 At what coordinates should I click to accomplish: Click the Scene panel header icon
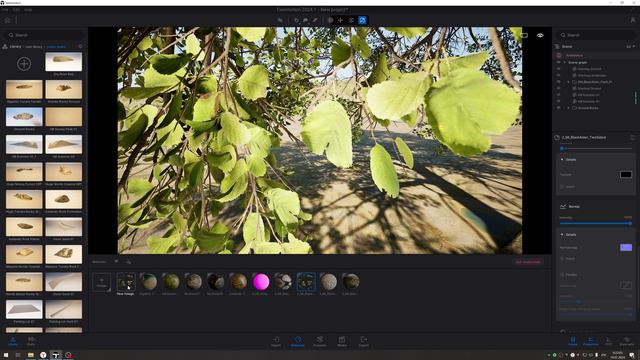(558, 47)
